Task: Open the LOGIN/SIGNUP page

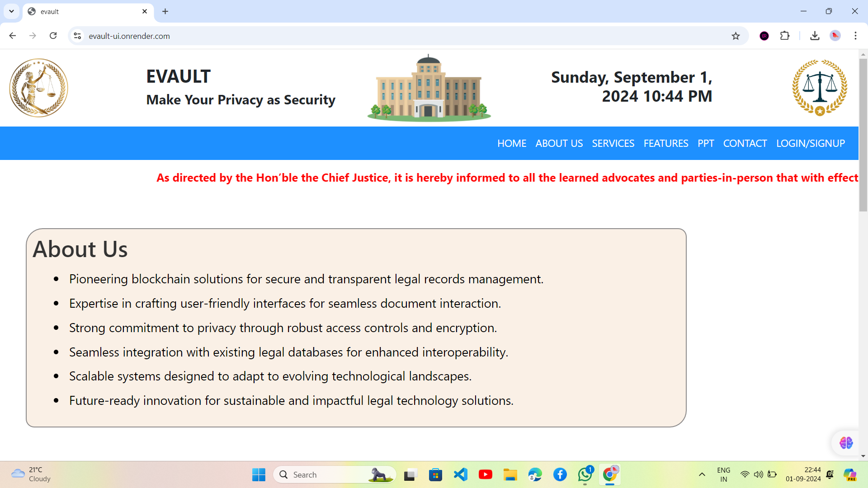Action: tap(811, 143)
